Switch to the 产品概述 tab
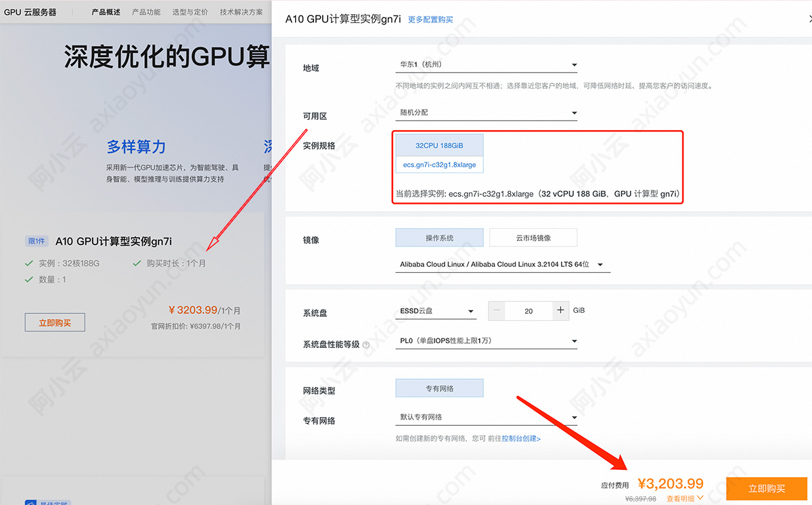This screenshot has height=505, width=812. click(x=106, y=12)
